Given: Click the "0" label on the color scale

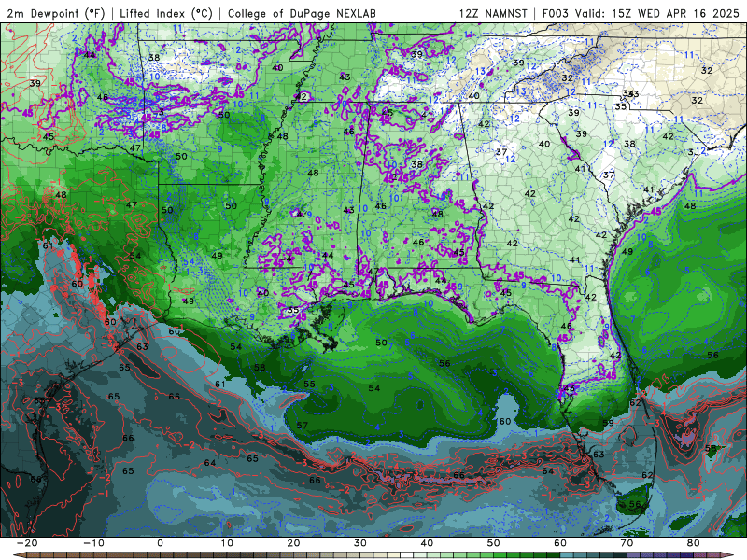Looking at the screenshot, I should (x=160, y=543).
